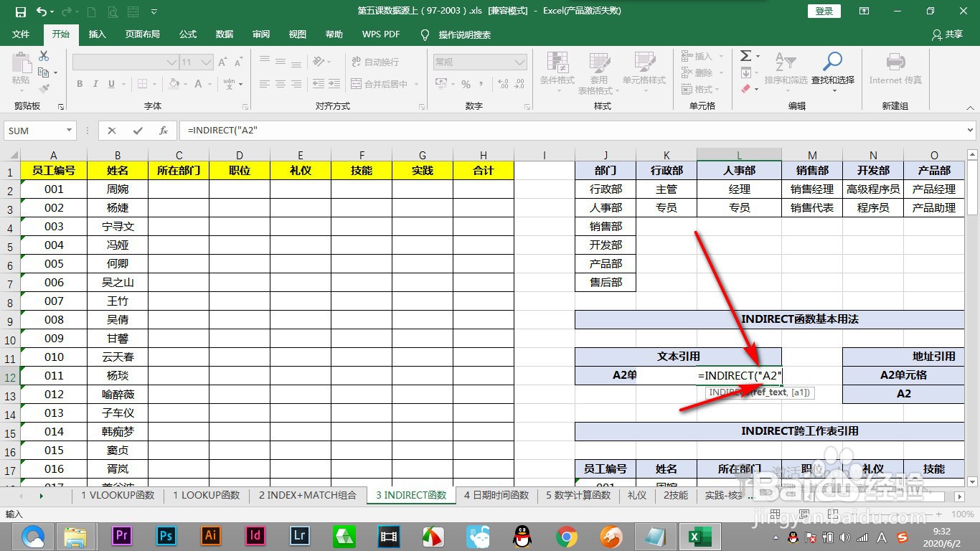Toggle Italic formatting
980x551 pixels.
pos(95,84)
